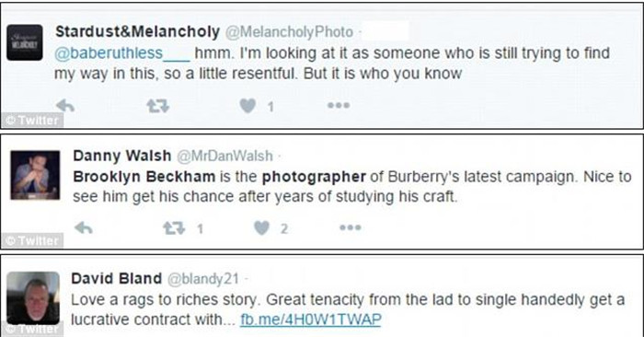
Task: Open the fb.me/4H0W1TWAP link
Action: [311, 320]
